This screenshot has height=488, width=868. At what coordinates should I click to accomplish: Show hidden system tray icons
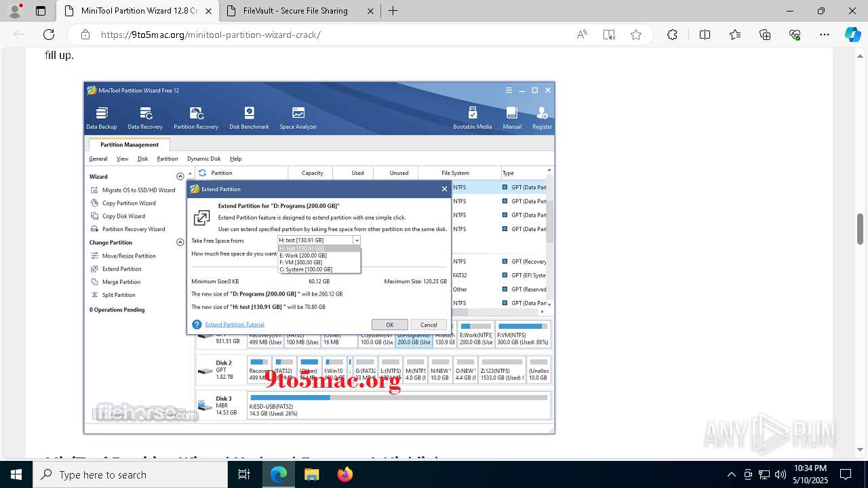[x=731, y=474]
